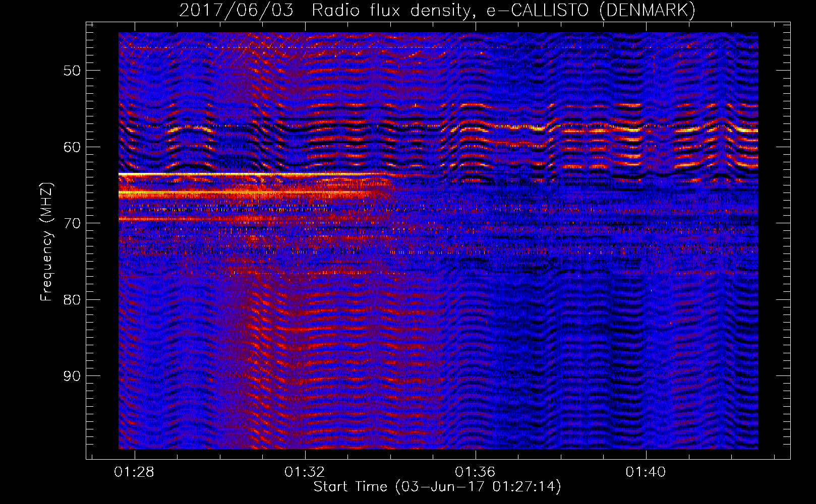Click the 50 frequency tick label
816x504 pixels.
point(72,71)
